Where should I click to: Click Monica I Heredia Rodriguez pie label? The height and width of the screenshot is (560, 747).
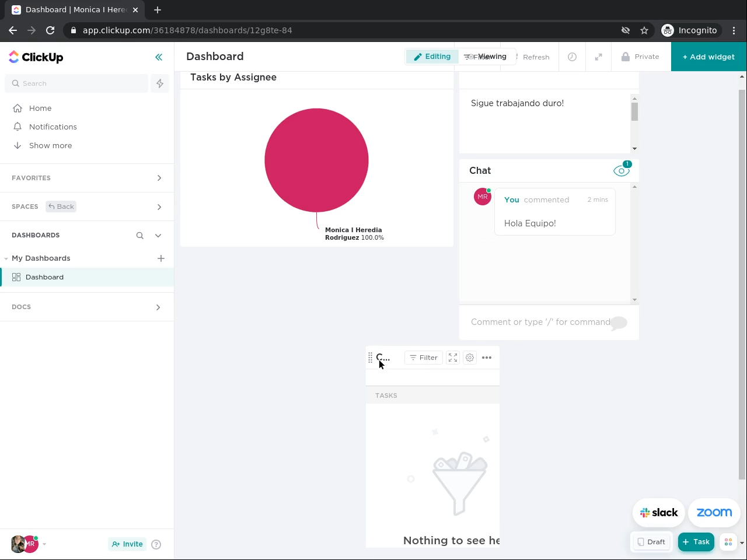(354, 234)
